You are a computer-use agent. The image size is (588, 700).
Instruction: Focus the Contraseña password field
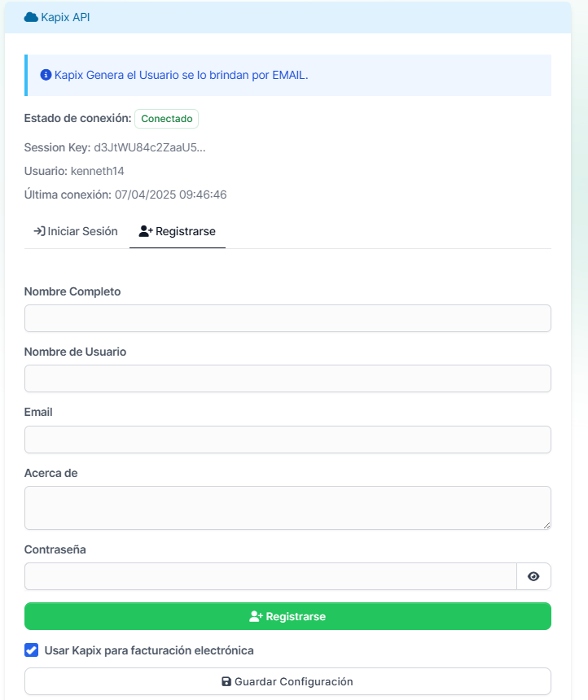click(x=270, y=576)
